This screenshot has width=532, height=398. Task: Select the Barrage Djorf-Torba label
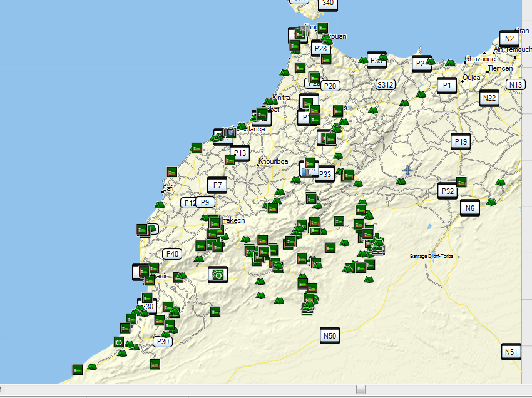coord(432,256)
